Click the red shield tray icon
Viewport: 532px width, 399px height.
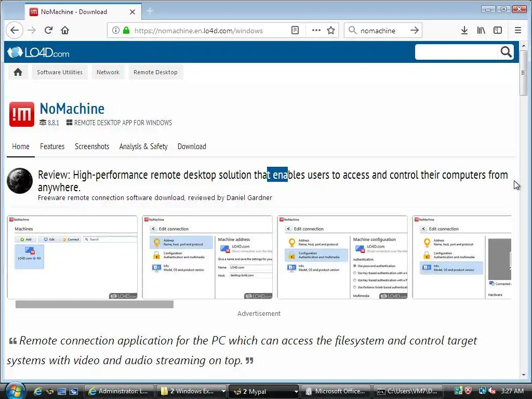pyautogui.click(x=468, y=391)
